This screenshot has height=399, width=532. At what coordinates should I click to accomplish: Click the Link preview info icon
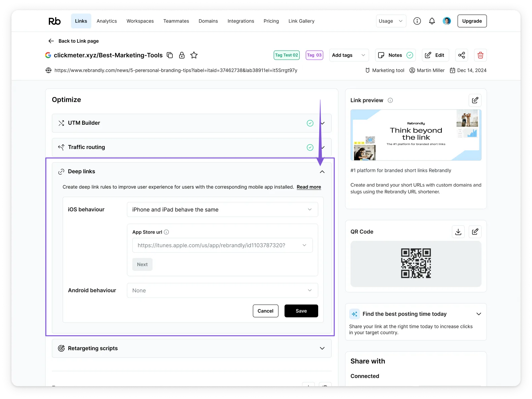tap(390, 100)
